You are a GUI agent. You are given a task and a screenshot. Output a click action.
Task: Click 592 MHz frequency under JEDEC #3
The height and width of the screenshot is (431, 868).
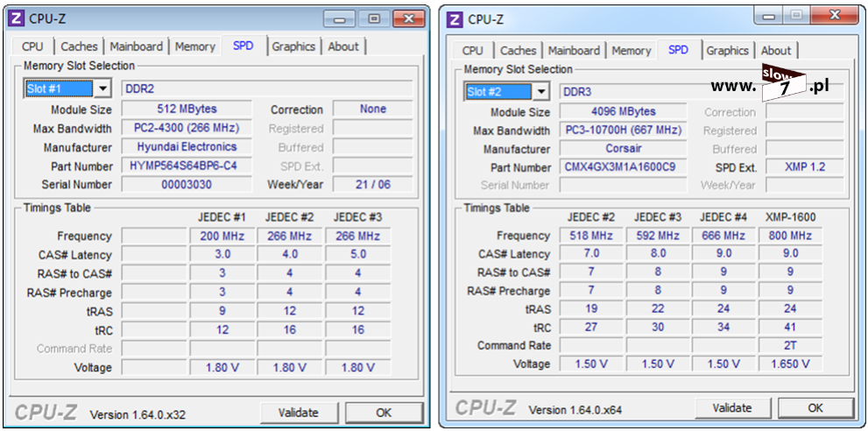click(x=658, y=236)
